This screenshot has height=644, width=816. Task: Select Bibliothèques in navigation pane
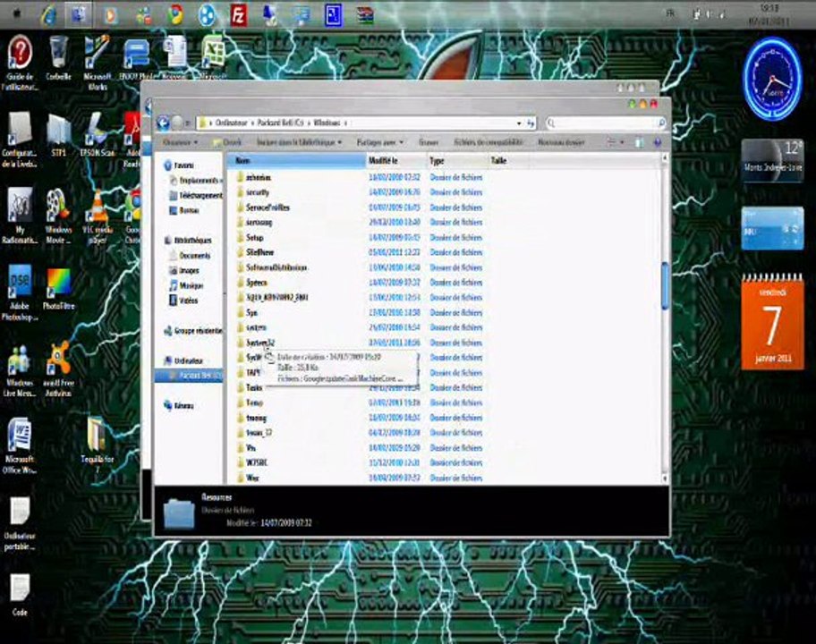188,241
